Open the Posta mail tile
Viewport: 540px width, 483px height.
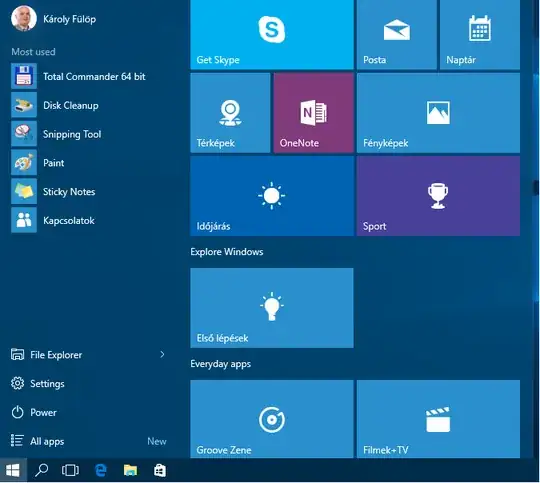coord(397,34)
